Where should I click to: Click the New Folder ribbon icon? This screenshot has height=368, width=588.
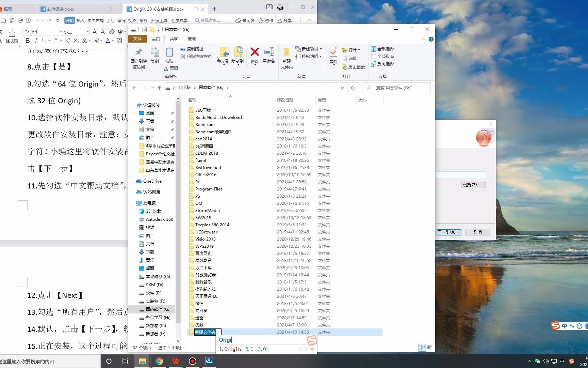pyautogui.click(x=287, y=52)
